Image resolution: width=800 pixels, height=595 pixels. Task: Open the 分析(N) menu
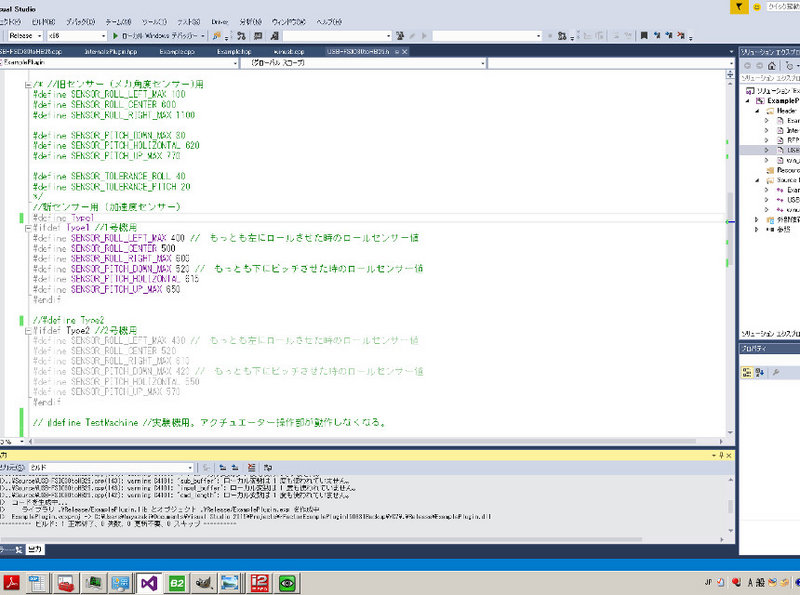[x=251, y=22]
